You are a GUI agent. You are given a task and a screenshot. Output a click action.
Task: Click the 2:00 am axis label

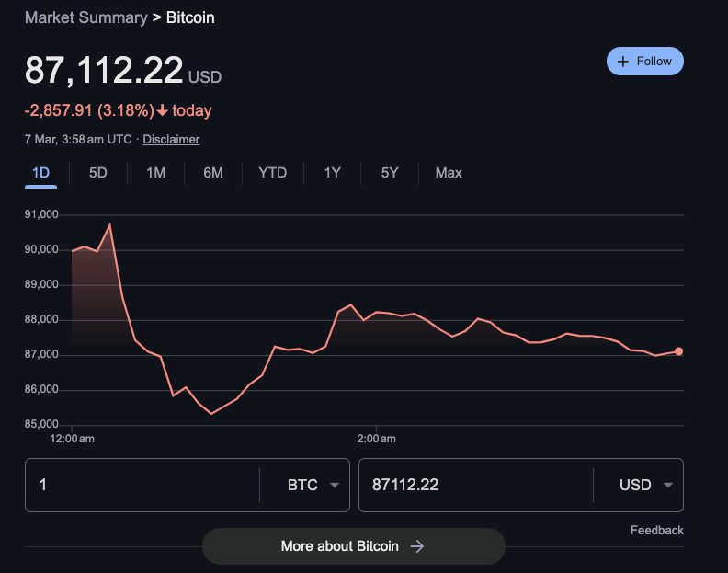[x=377, y=439]
